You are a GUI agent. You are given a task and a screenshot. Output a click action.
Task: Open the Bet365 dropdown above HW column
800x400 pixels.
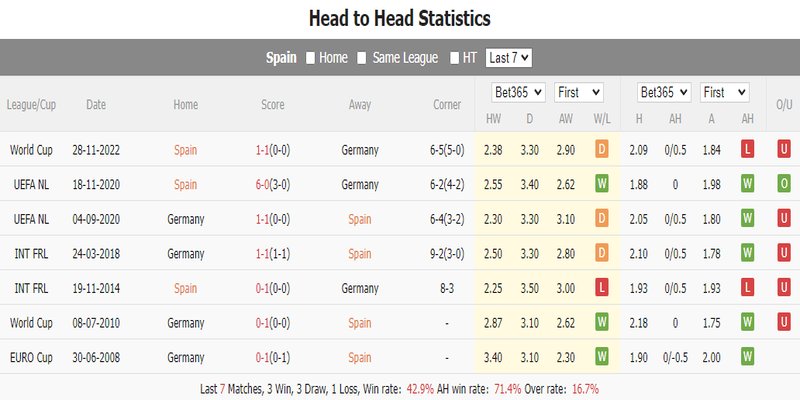(518, 92)
